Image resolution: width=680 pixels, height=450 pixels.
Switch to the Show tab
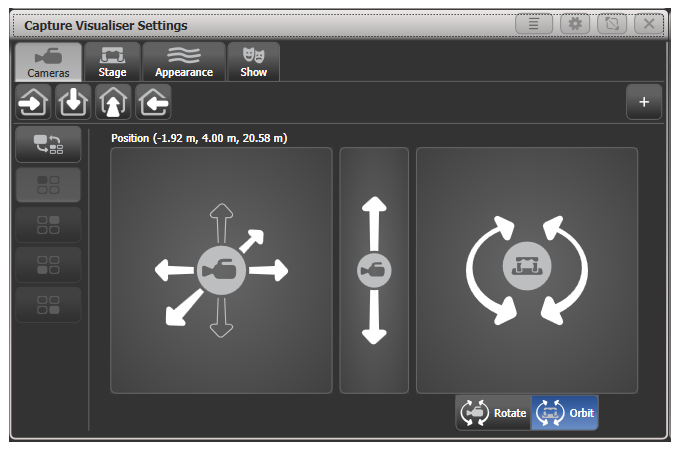(254, 62)
